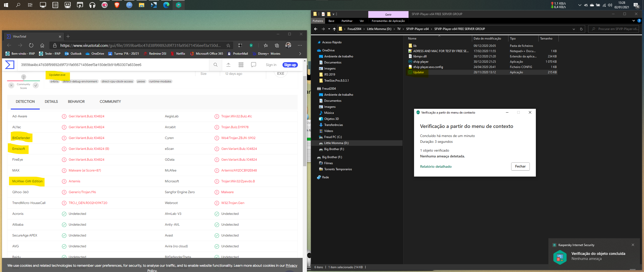Expand the File Explorer ribbon chevron
The width and height of the screenshot is (644, 272).
pos(633,21)
